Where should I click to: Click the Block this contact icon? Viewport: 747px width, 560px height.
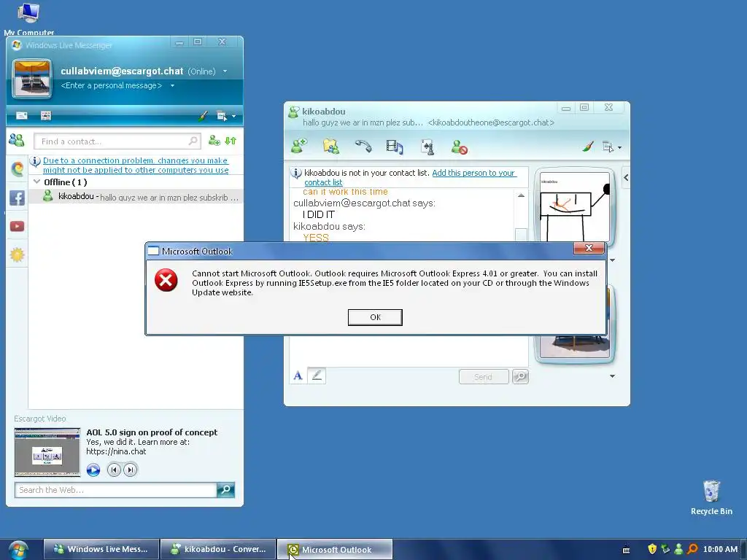(x=460, y=147)
